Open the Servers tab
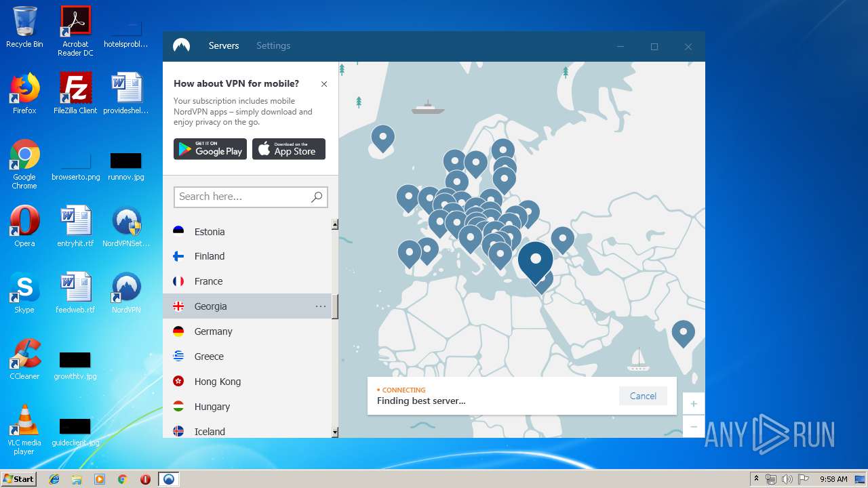The height and width of the screenshot is (488, 868). click(x=224, y=45)
